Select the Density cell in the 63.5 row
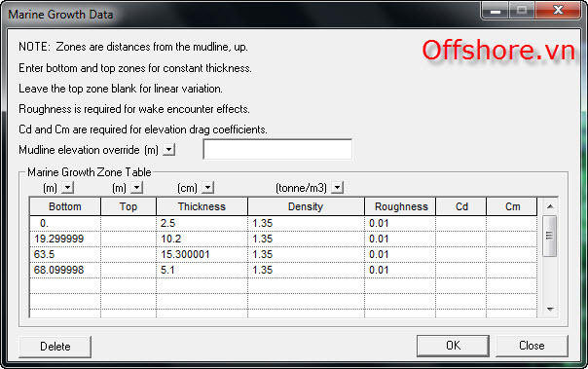The width and height of the screenshot is (588, 369). 306,255
